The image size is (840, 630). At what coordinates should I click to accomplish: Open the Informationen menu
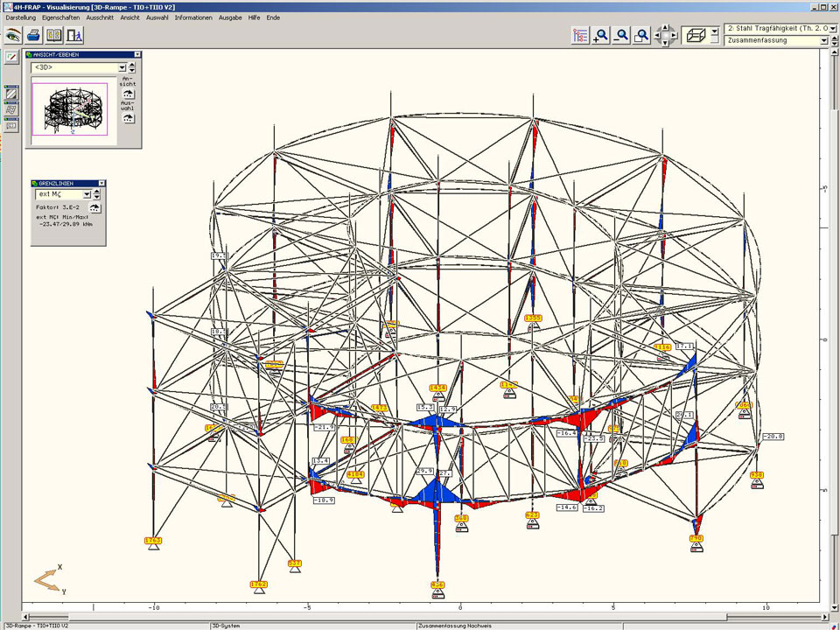[192, 17]
